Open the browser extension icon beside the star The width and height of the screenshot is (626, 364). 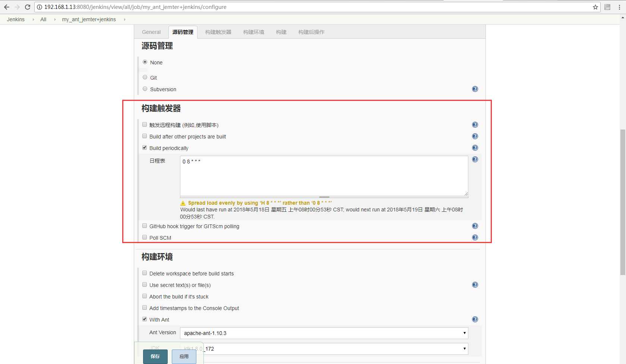click(607, 7)
